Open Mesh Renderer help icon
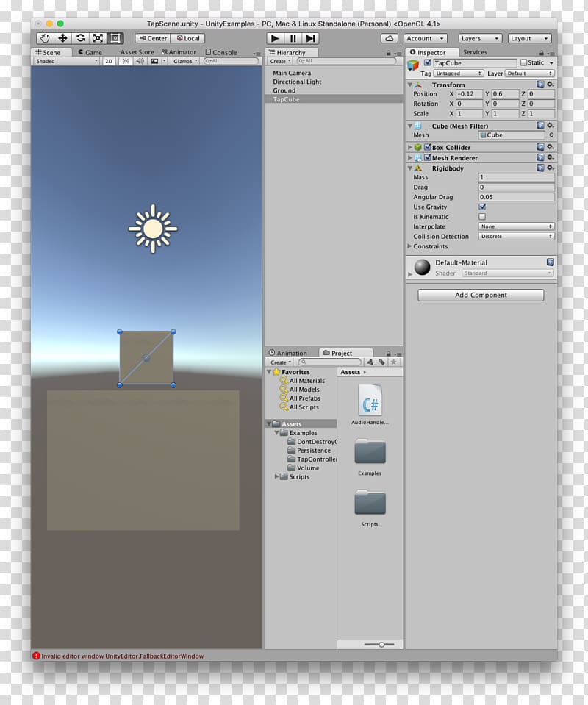The image size is (588, 705). click(540, 157)
